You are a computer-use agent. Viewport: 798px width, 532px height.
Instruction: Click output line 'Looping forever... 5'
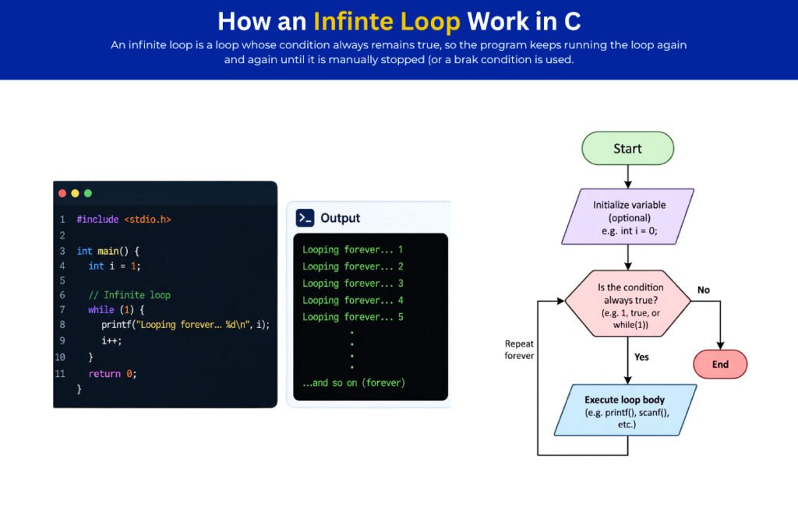(x=353, y=317)
